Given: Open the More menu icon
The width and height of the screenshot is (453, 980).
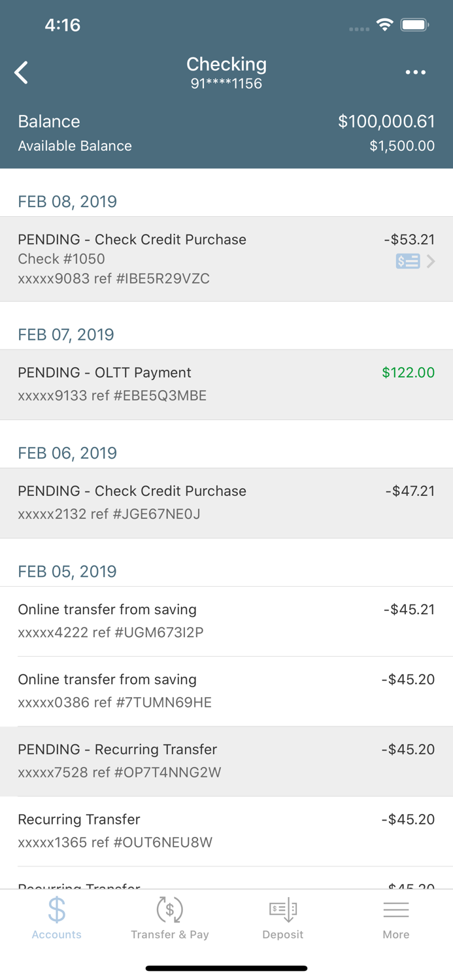Looking at the screenshot, I should (x=396, y=909).
